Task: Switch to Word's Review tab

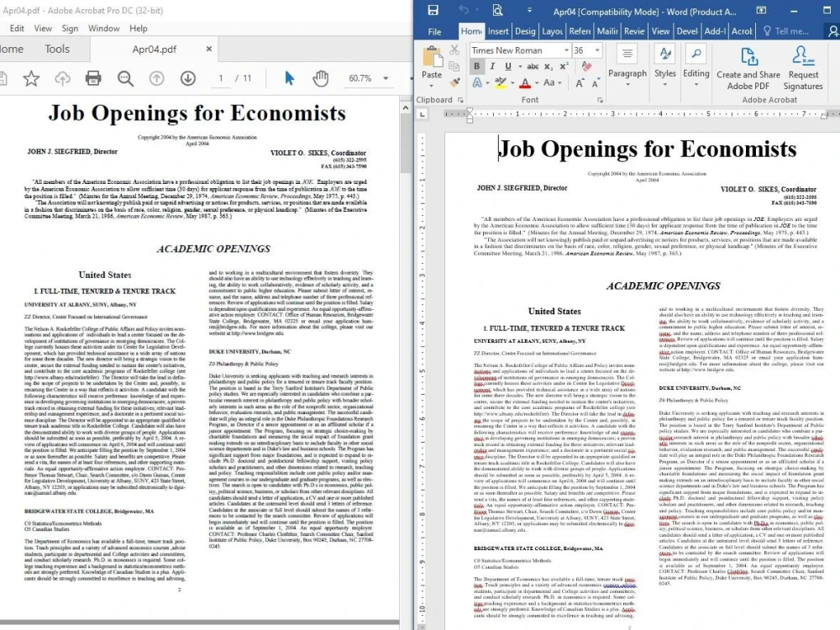Action: (x=634, y=31)
